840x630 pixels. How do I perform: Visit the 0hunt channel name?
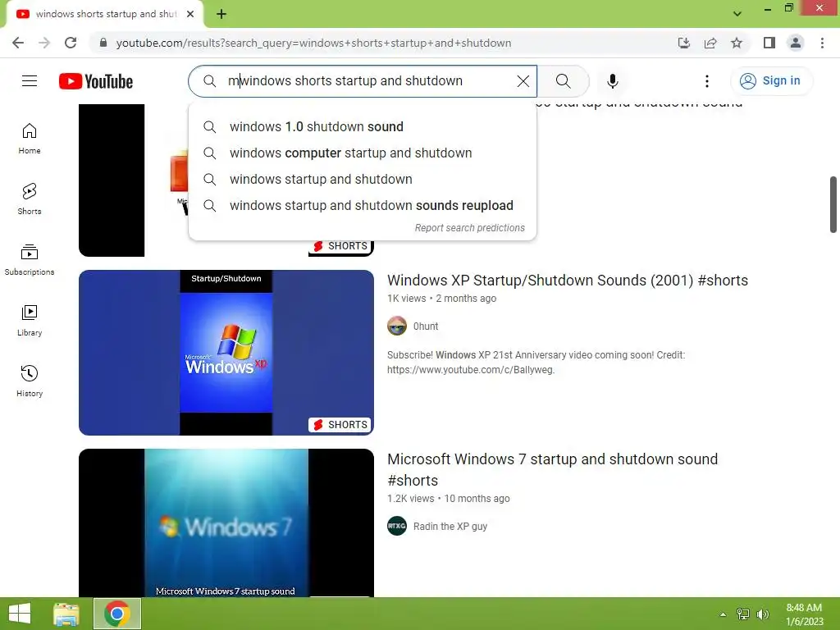pyautogui.click(x=426, y=326)
